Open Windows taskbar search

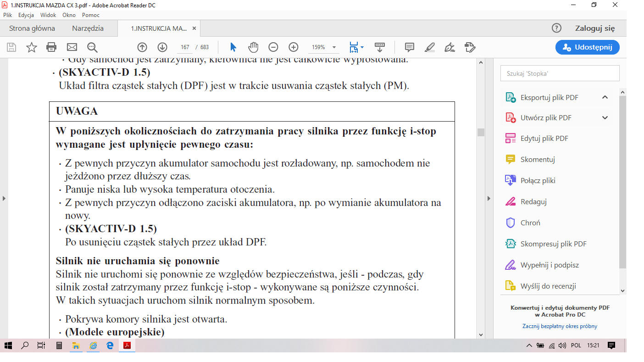point(25,345)
